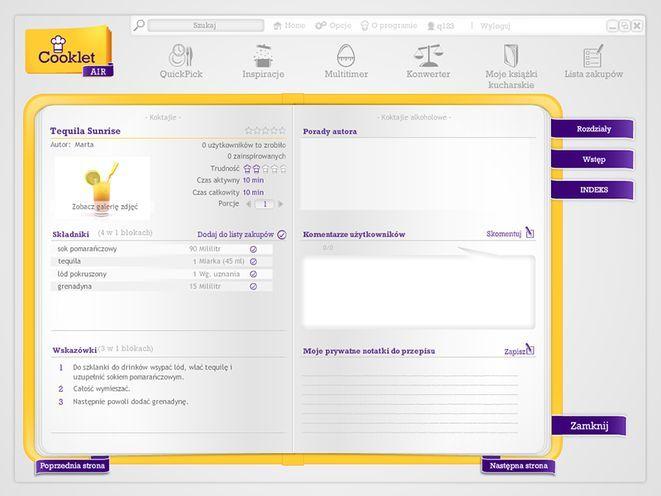Open Wstęp bookmark tab

click(592, 159)
